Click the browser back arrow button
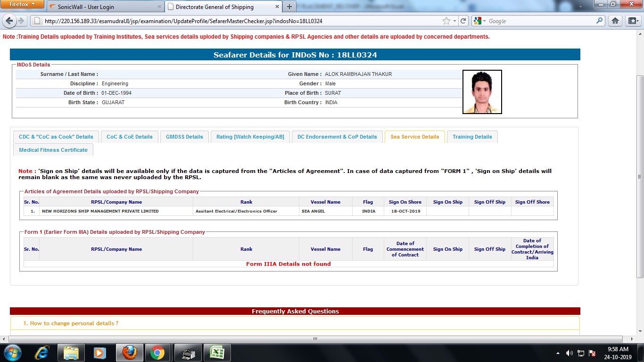Image resolution: width=644 pixels, height=362 pixels. pyautogui.click(x=9, y=21)
